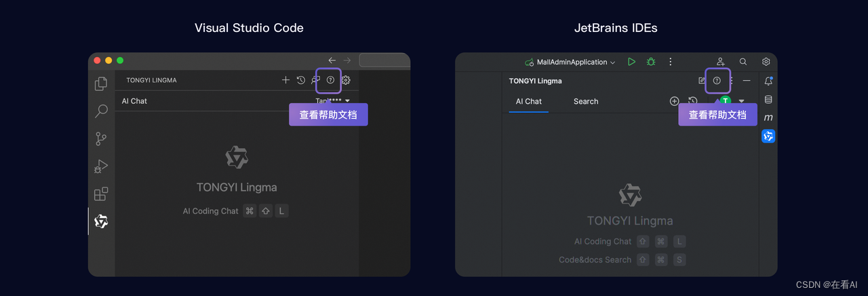Image resolution: width=868 pixels, height=296 pixels.
Task: Click the JetBrains help question mark icon
Action: point(717,81)
